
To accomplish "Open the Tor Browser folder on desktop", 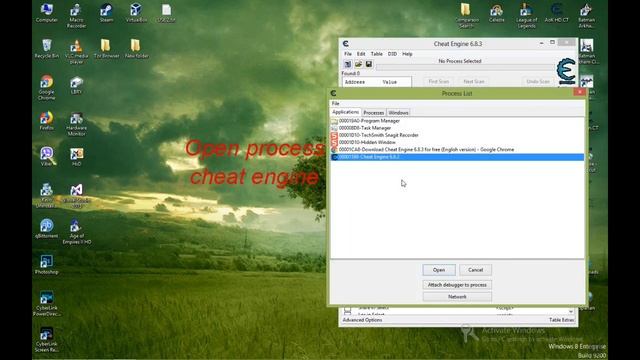I will click(106, 49).
